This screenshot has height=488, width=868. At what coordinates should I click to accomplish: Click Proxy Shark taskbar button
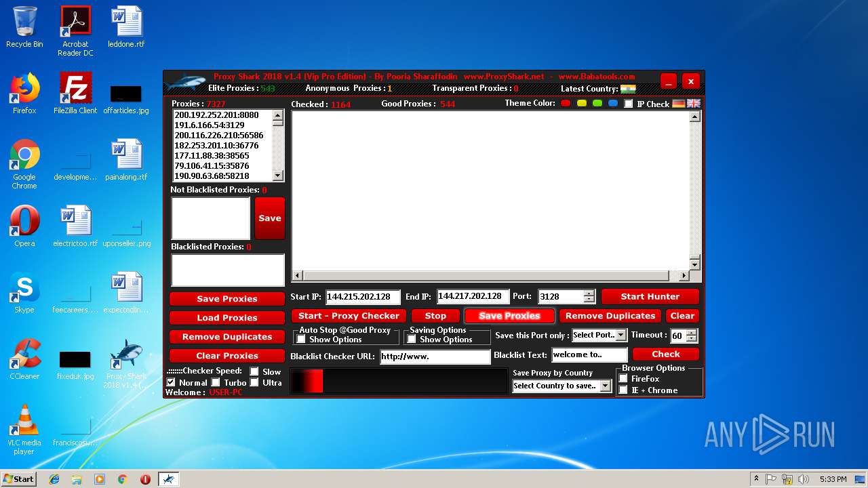(168, 479)
